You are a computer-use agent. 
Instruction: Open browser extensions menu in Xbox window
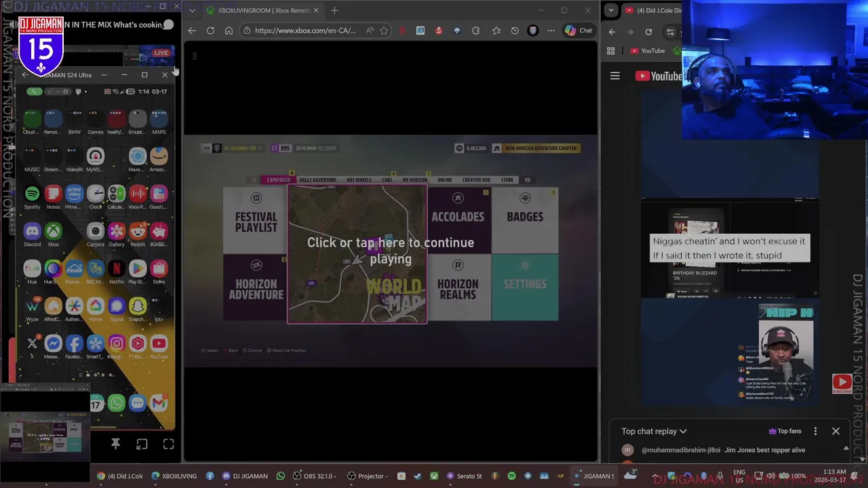tap(475, 30)
